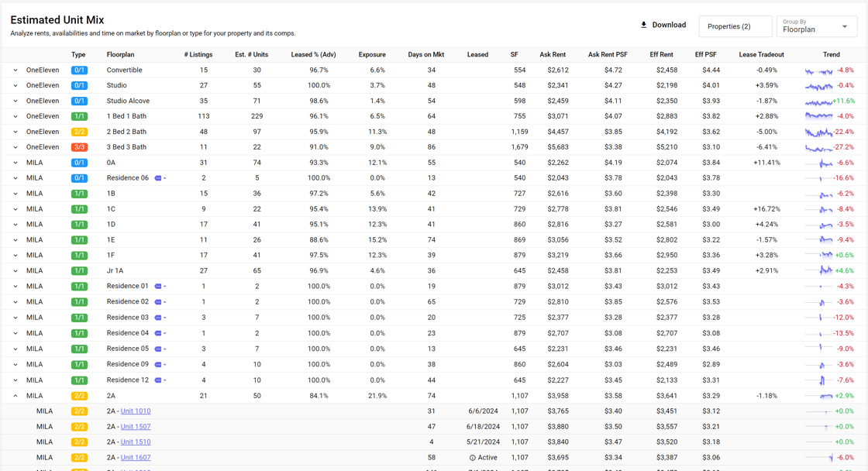This screenshot has width=868, height=471.
Task: Click the +11.41% lease tradeout cell
Action: [x=766, y=163]
